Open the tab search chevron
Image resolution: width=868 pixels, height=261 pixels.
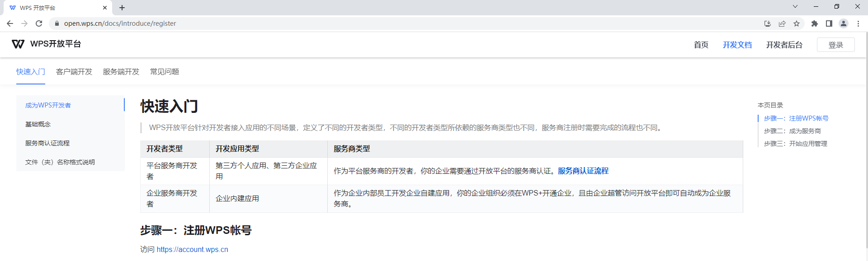coord(795,6)
